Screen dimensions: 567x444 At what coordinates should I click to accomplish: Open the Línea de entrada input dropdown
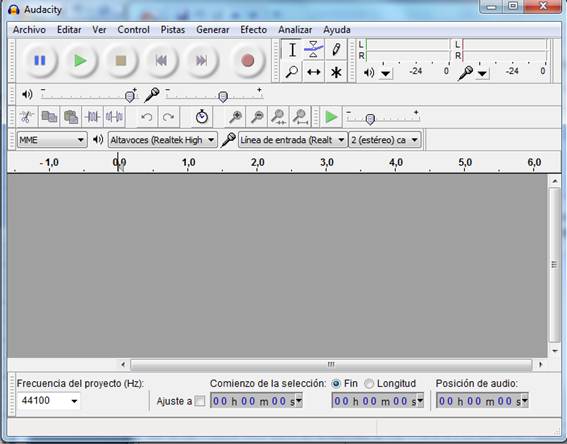[x=293, y=140]
